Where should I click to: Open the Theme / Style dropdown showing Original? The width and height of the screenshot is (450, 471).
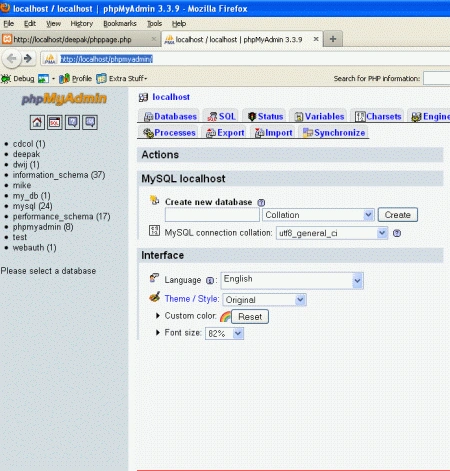264,300
